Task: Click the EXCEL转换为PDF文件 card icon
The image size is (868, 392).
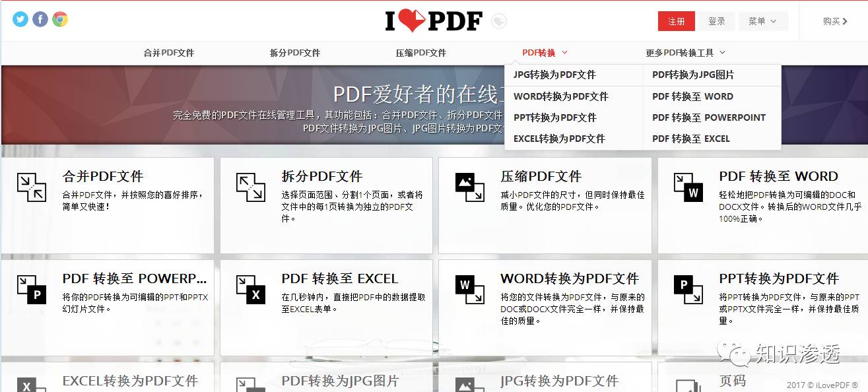Action: click(x=32, y=385)
